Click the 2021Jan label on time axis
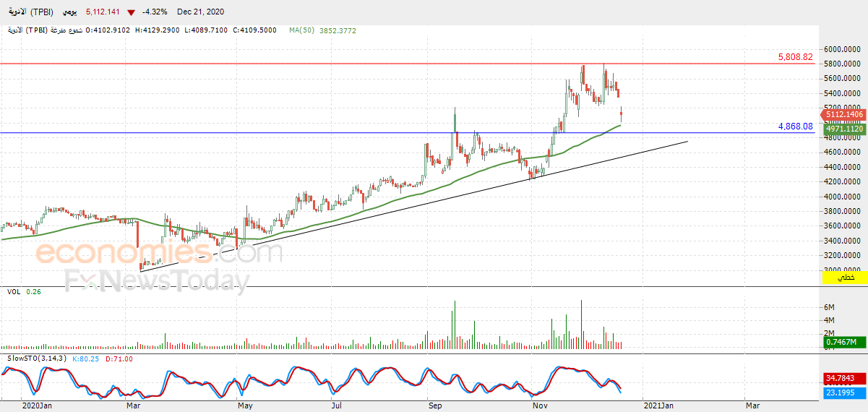868x412 pixels. [659, 405]
